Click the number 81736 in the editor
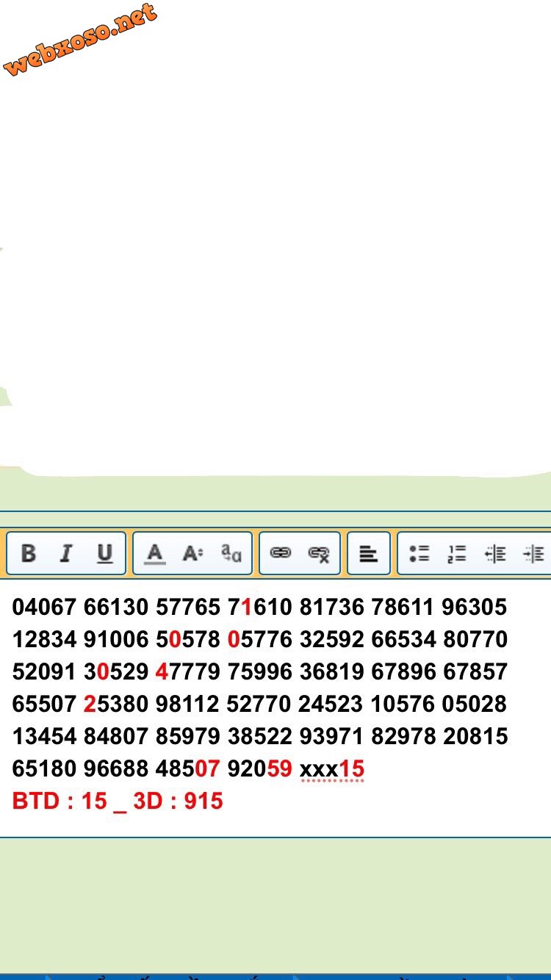Viewport: 551px width, 980px height. coord(331,607)
